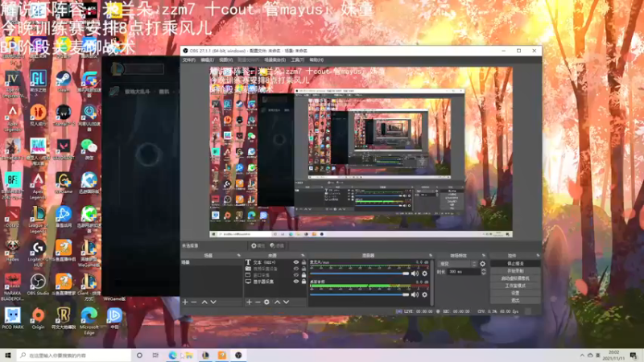Open the Logitech G HUB desktop shortcut
The image size is (644, 362).
[38, 253]
